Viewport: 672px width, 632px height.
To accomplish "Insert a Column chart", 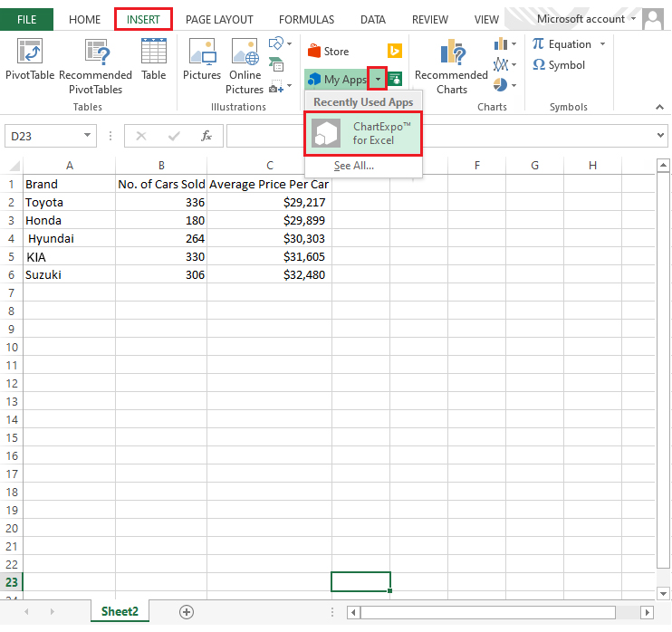I will tap(500, 43).
